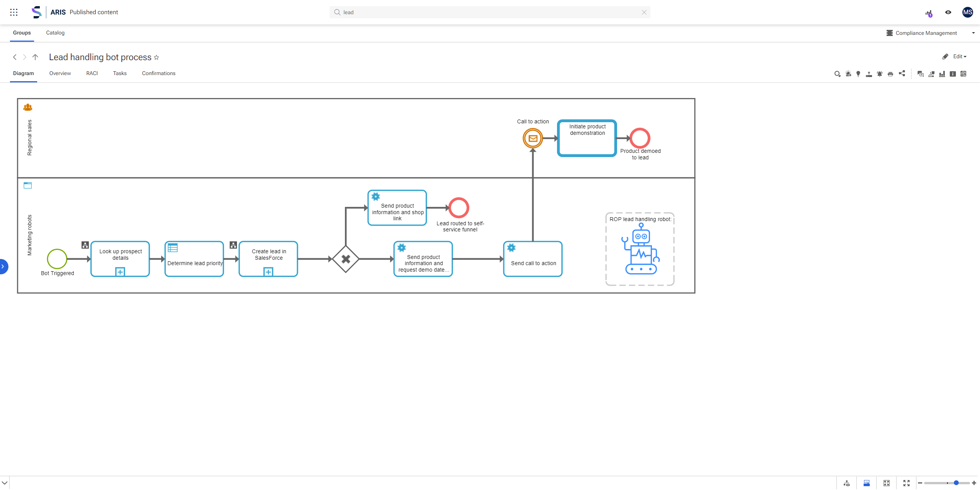Click the model information icon
Screen dimensions: 980x490
tap(952, 74)
